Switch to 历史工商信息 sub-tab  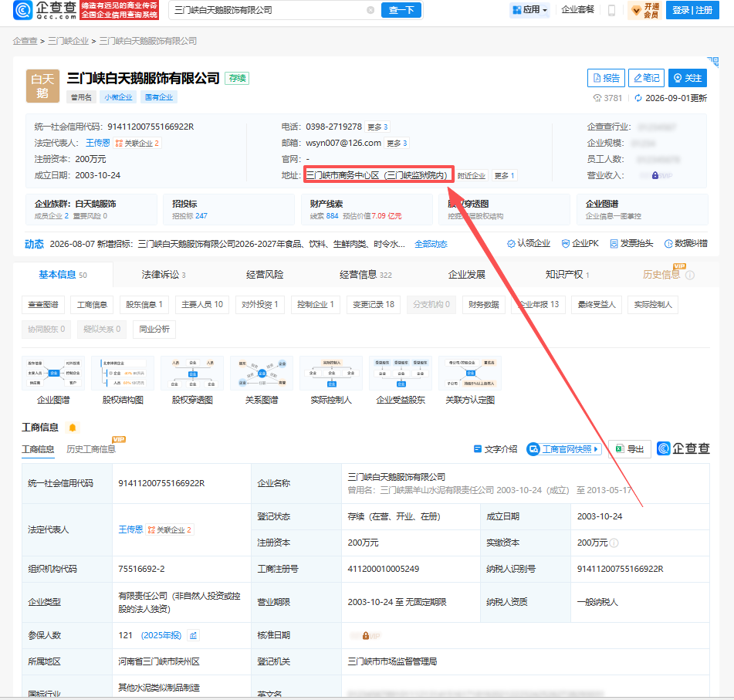tap(91, 449)
